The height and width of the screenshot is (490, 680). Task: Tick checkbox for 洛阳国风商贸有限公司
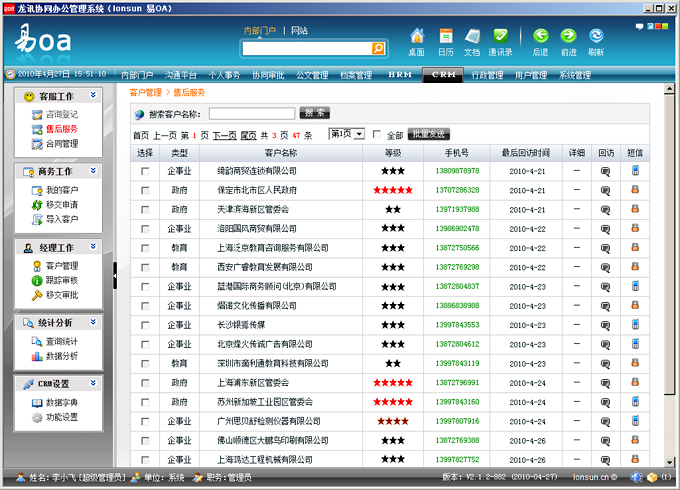pos(145,229)
